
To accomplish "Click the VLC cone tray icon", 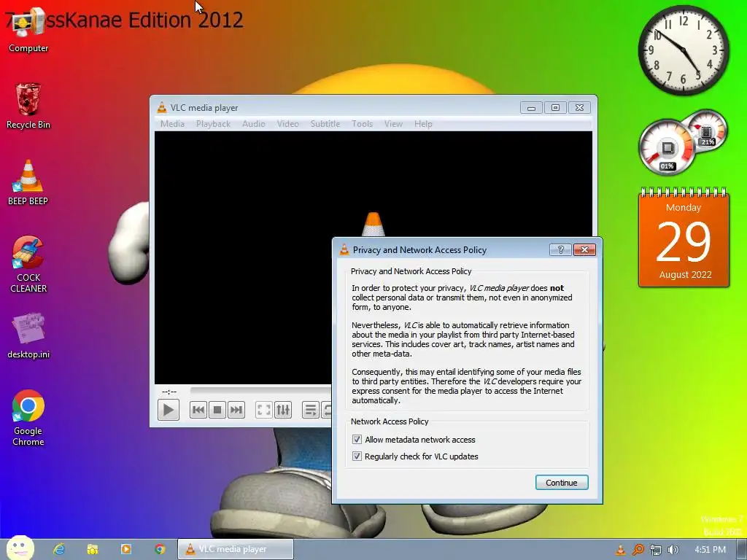I will 620,550.
